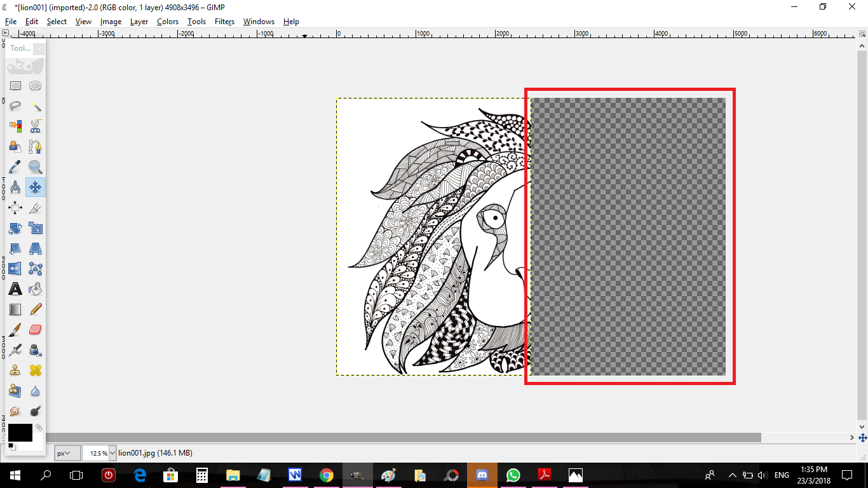Select the Heal bandage tool
The image size is (868, 488).
click(x=36, y=370)
